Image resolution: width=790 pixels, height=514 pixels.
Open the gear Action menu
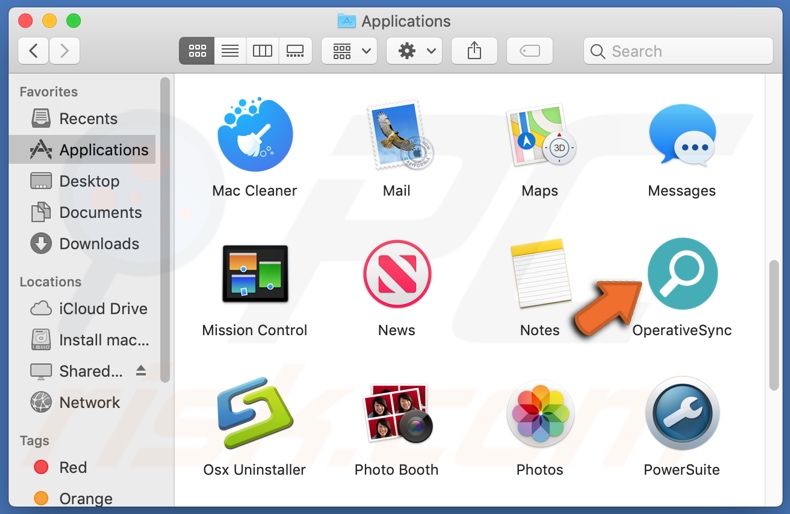click(415, 51)
